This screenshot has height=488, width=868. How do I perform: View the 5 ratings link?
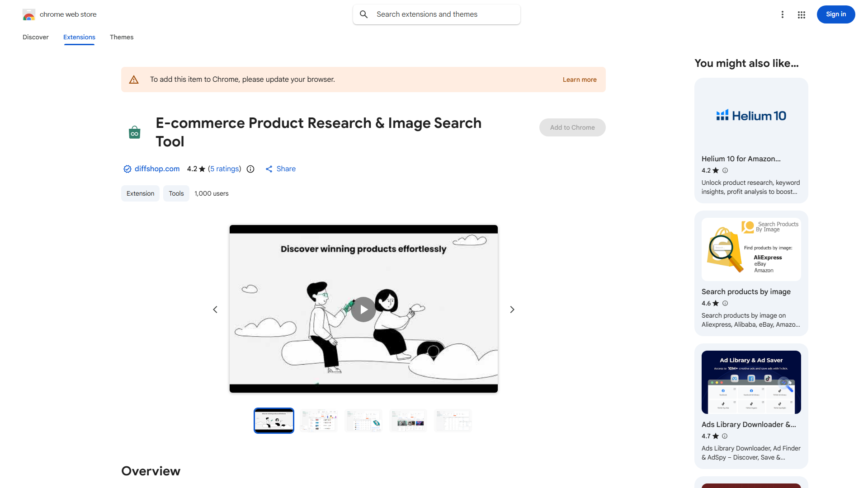click(x=225, y=169)
